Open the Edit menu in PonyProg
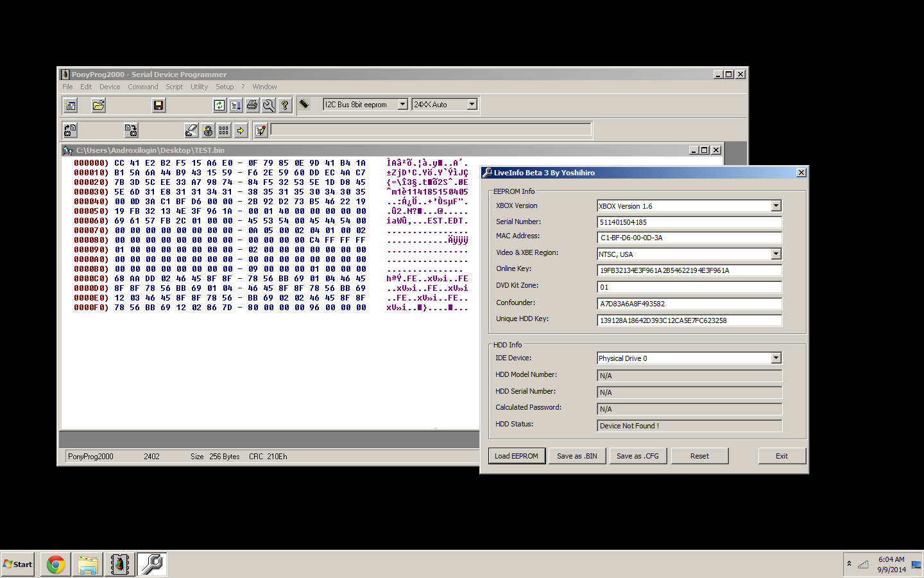The height and width of the screenshot is (578, 924). pyautogui.click(x=86, y=87)
